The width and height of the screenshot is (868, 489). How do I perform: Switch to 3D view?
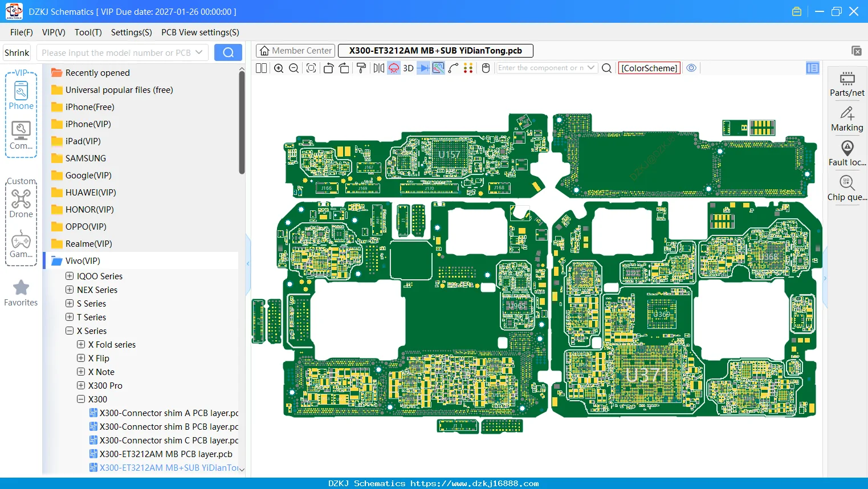[x=408, y=68]
